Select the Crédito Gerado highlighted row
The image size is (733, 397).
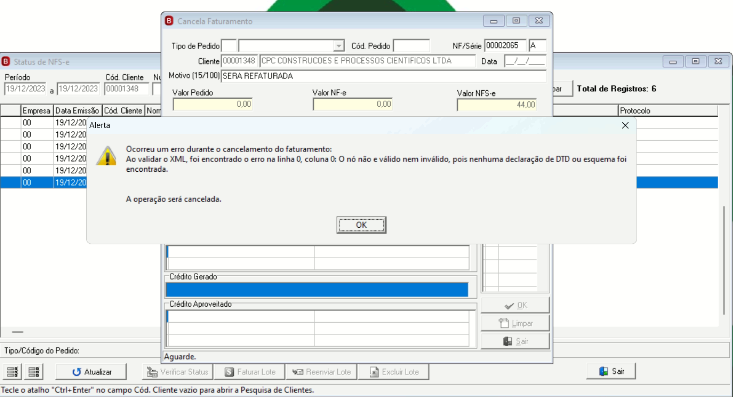pos(317,289)
